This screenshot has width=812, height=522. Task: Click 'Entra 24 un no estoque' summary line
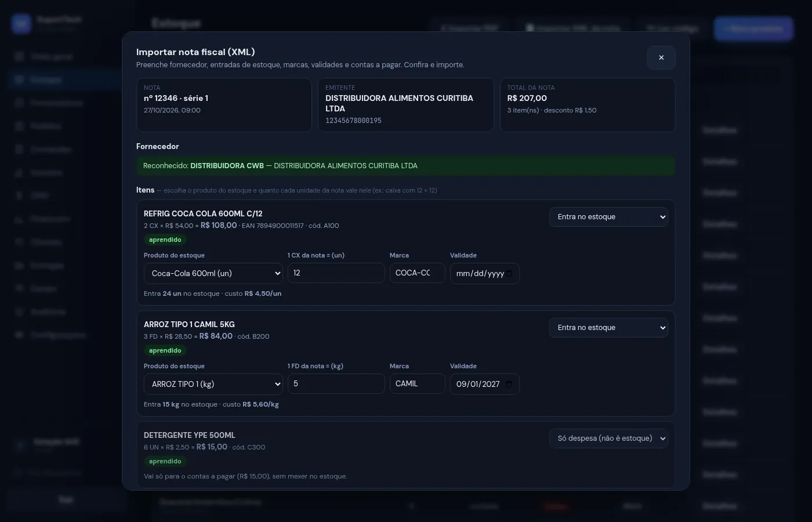(x=212, y=293)
